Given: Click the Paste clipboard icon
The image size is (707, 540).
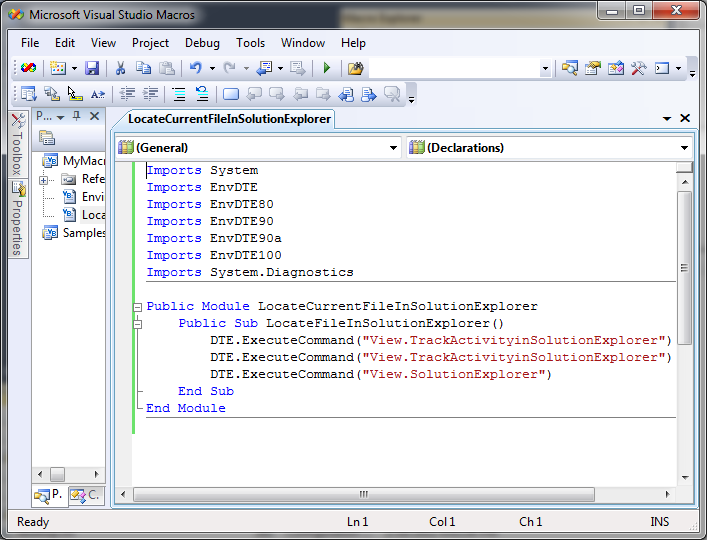Looking at the screenshot, I should tap(167, 69).
